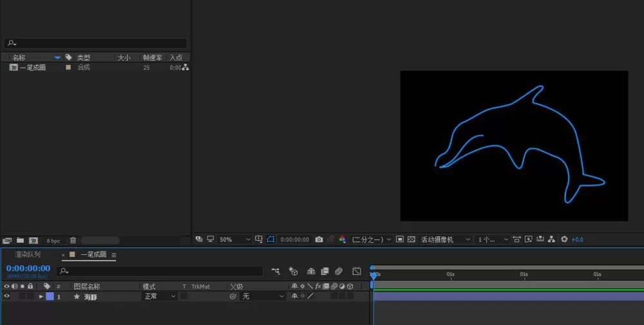The width and height of the screenshot is (644, 325).
Task: Click the +0.0 exposure value
Action: click(577, 239)
